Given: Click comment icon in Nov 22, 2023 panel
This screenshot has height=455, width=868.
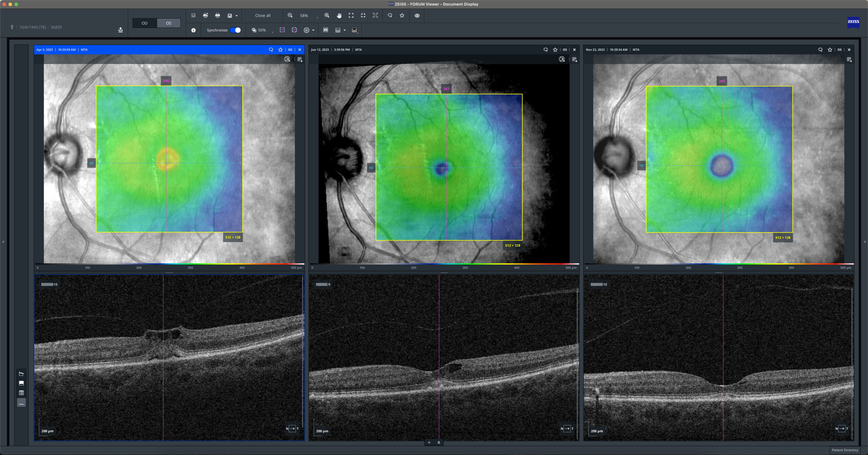Looking at the screenshot, I should [x=820, y=49].
